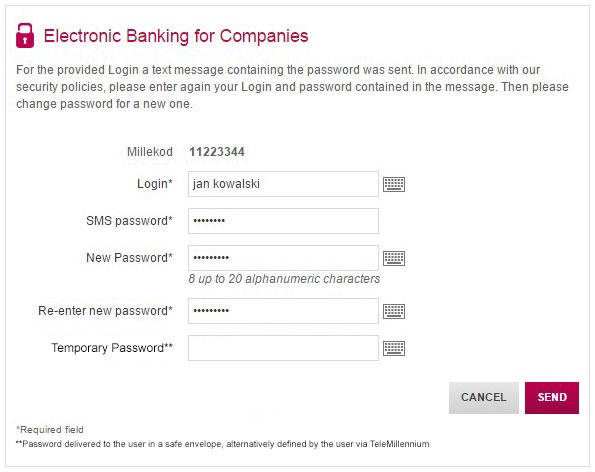Open virtual keyboard for the Login field

(x=394, y=184)
